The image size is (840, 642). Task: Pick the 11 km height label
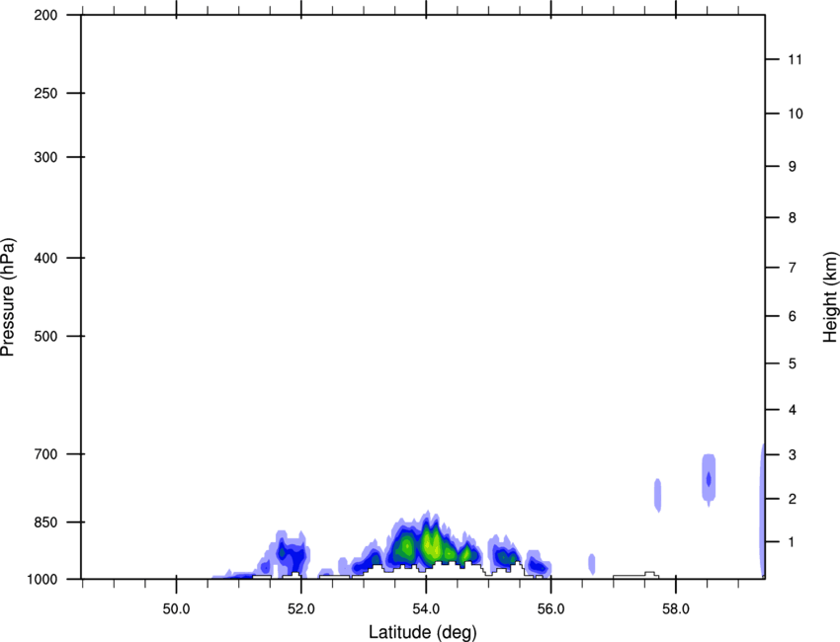pyautogui.click(x=795, y=59)
